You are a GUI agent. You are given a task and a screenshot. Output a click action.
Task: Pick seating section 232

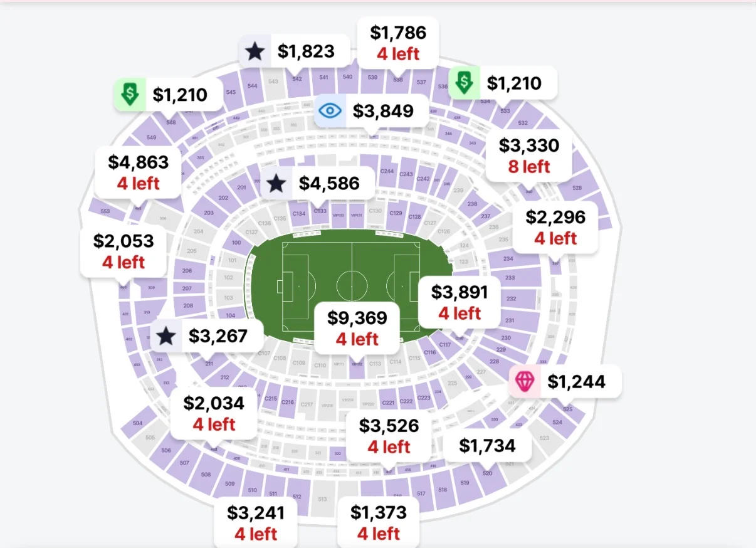coord(511,298)
